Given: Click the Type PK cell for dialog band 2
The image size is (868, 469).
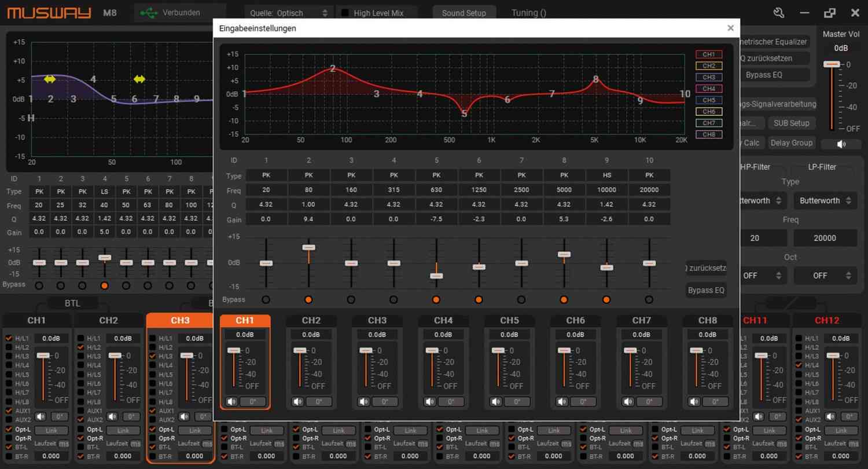Looking at the screenshot, I should (x=309, y=175).
